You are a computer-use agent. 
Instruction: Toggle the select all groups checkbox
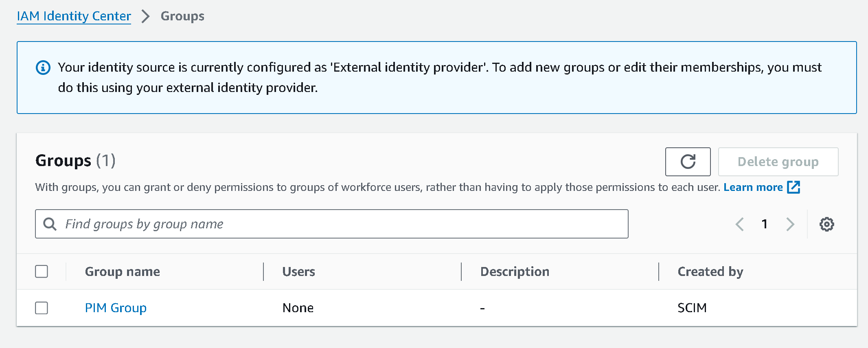click(42, 271)
